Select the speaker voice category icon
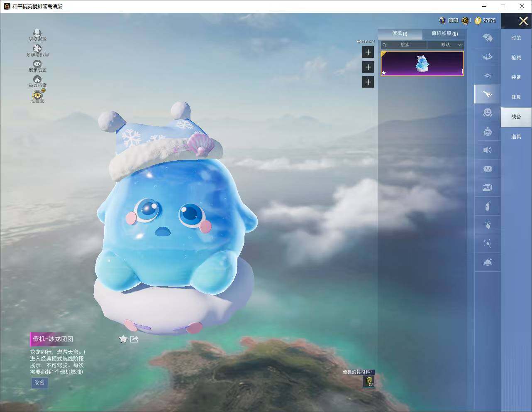The height and width of the screenshot is (412, 532). pos(488,150)
